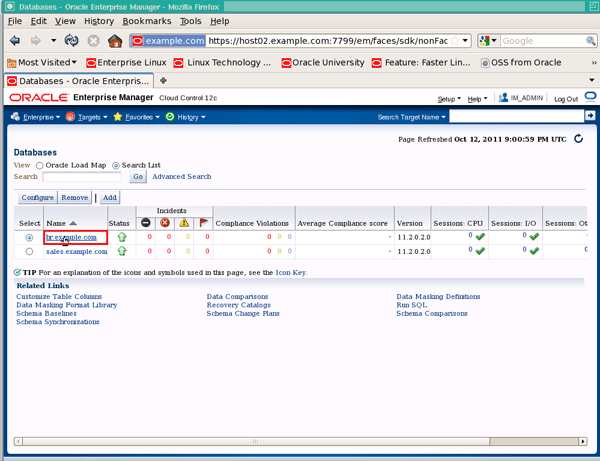Switch to Databases - Oracle Enterprise tab

78,81
